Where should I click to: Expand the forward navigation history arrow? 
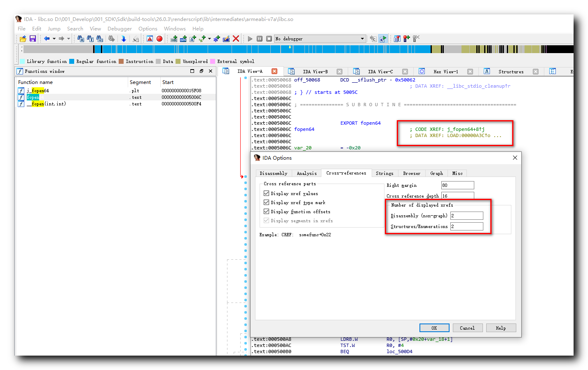click(68, 39)
